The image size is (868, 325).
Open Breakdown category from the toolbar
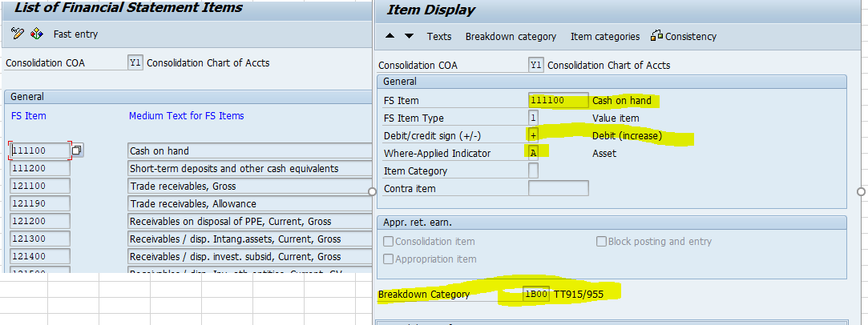pyautogui.click(x=511, y=36)
